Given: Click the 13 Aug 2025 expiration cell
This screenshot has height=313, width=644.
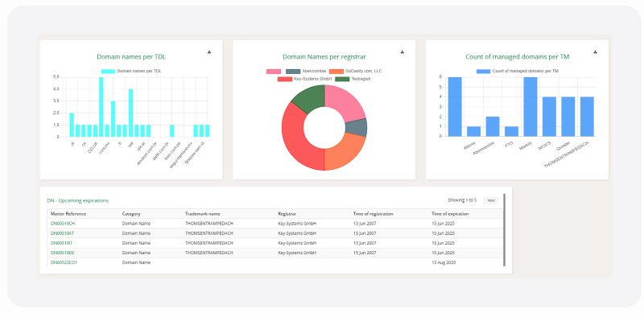Looking at the screenshot, I should point(444,262).
